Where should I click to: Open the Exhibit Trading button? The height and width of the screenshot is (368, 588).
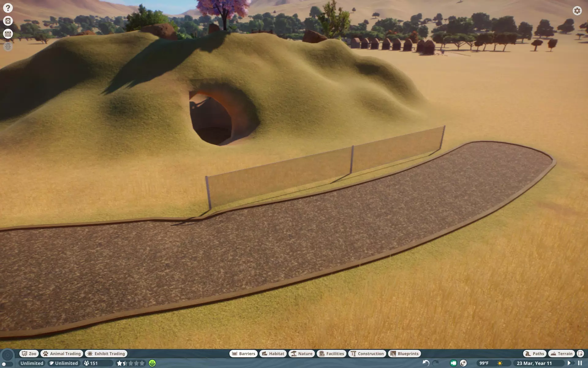(106, 354)
